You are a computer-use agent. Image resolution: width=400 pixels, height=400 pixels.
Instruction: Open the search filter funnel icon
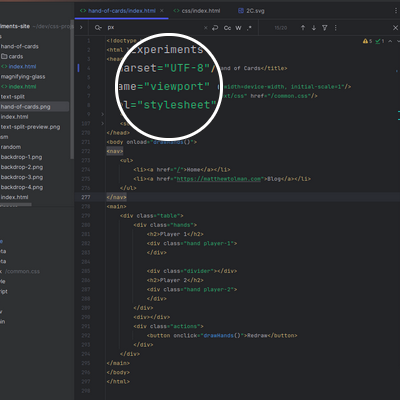click(325, 28)
